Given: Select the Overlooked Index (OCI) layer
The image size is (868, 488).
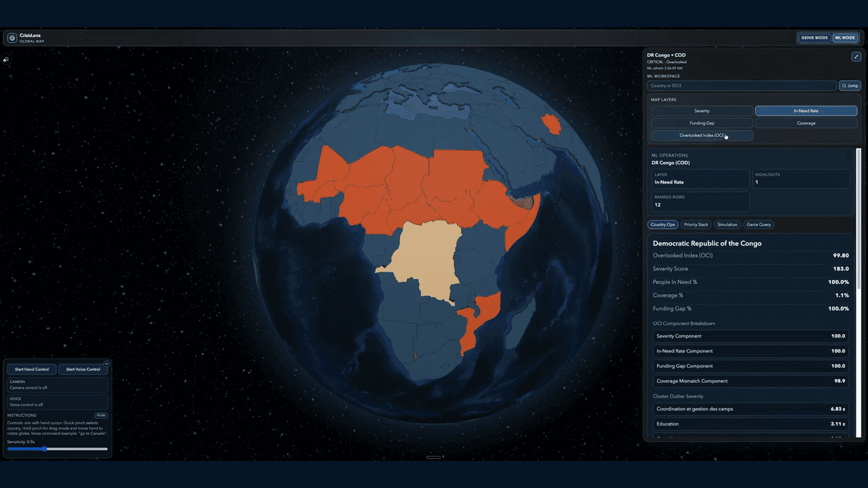Looking at the screenshot, I should 702,136.
